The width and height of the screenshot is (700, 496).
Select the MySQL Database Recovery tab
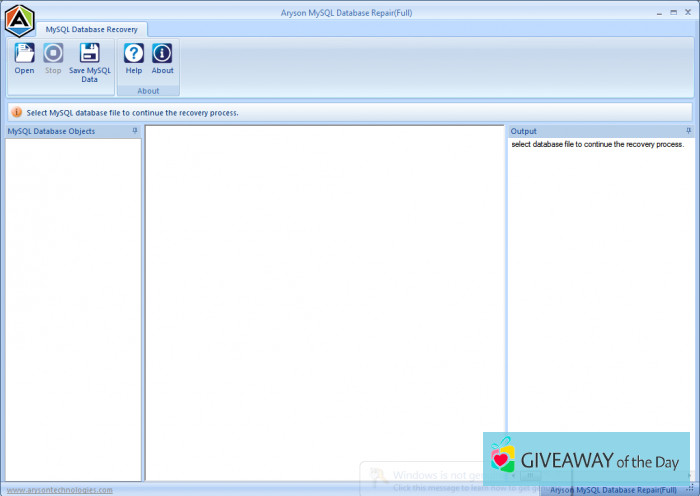(x=91, y=29)
